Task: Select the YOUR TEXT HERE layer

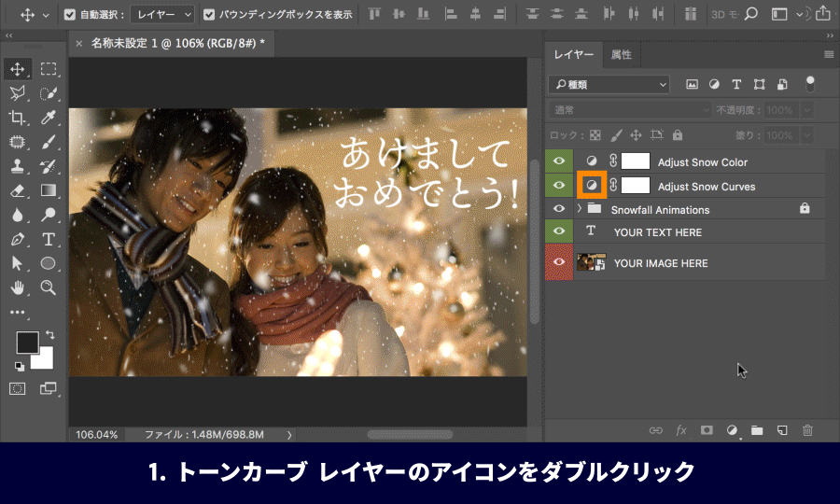Action: [657, 232]
